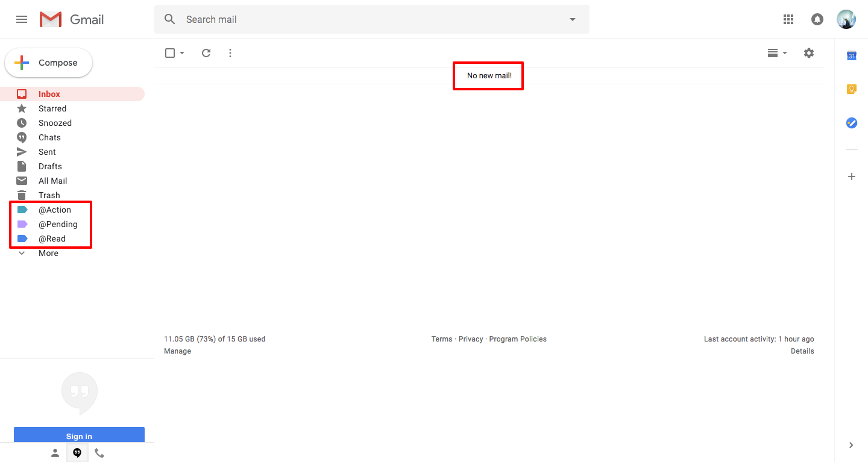Expand the More labels section
Viewport: 868px width, 462px height.
47,253
